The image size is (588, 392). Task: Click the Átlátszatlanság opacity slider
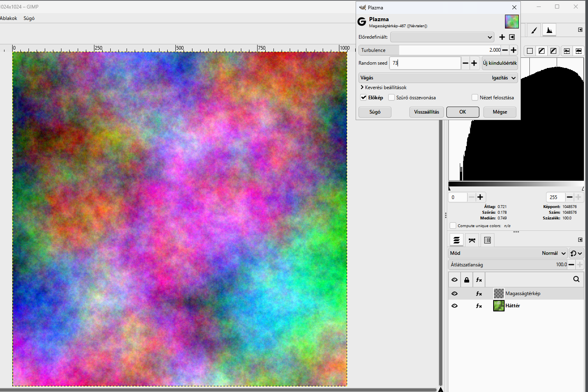coord(508,265)
